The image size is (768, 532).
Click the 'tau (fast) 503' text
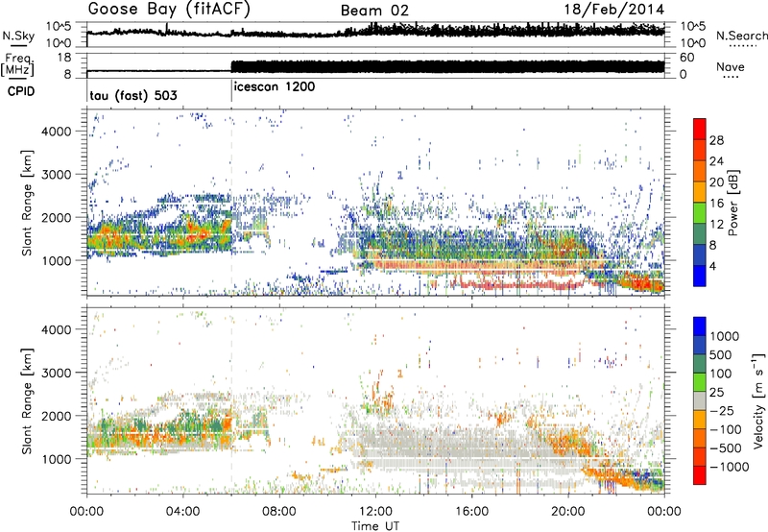click(x=133, y=95)
